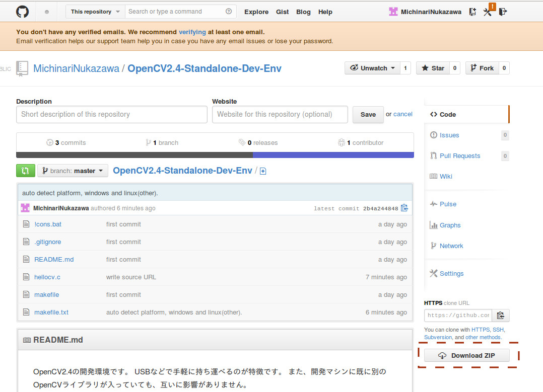543x392 pixels.
Task: Fork this repository
Action: (x=482, y=68)
